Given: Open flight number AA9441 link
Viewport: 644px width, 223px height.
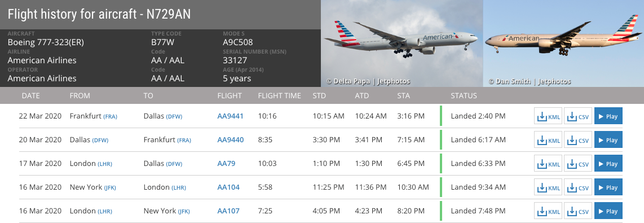Looking at the screenshot, I should click(231, 116).
